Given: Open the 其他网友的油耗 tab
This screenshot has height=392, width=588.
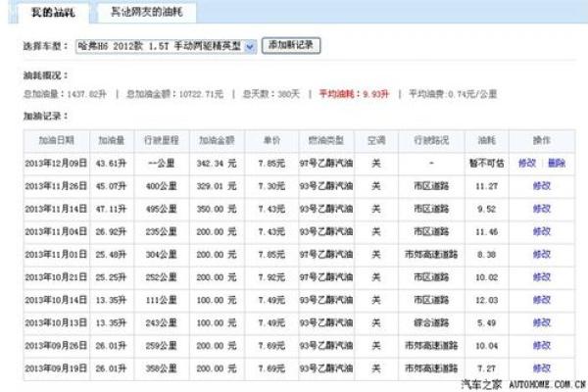Looking at the screenshot, I should tap(151, 13).
